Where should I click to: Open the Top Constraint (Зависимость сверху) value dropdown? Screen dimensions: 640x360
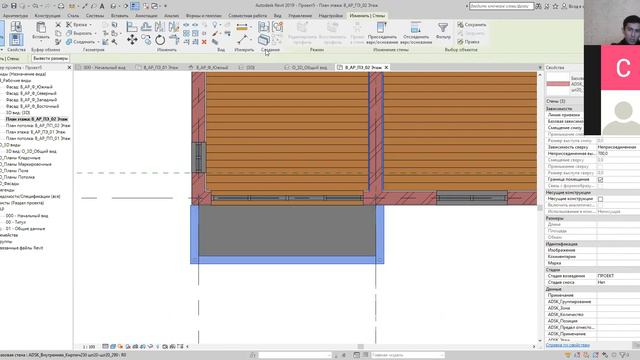[x=618, y=147]
